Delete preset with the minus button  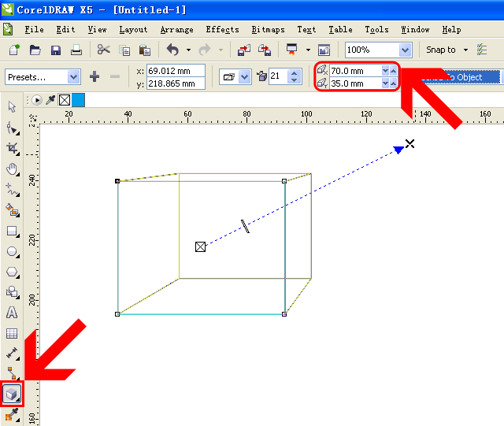coord(115,76)
